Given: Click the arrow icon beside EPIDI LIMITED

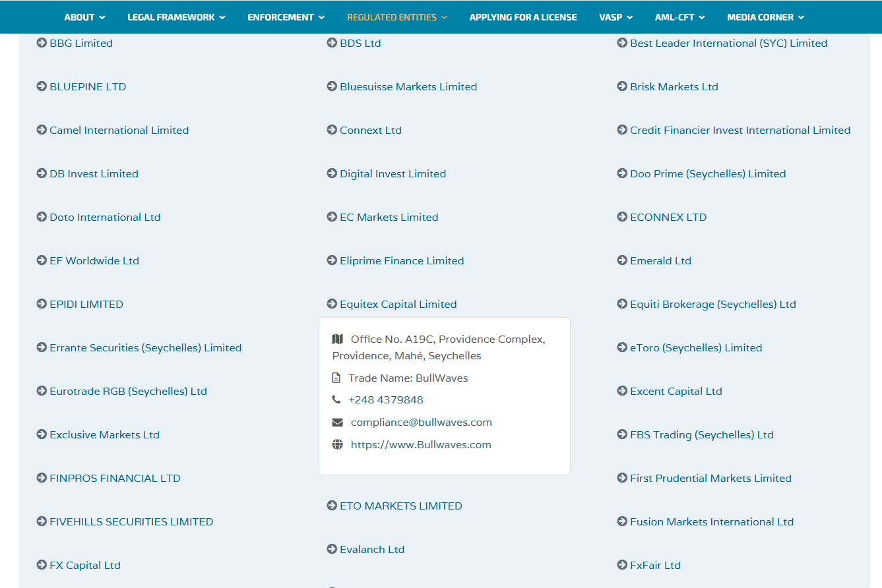Looking at the screenshot, I should tap(42, 304).
